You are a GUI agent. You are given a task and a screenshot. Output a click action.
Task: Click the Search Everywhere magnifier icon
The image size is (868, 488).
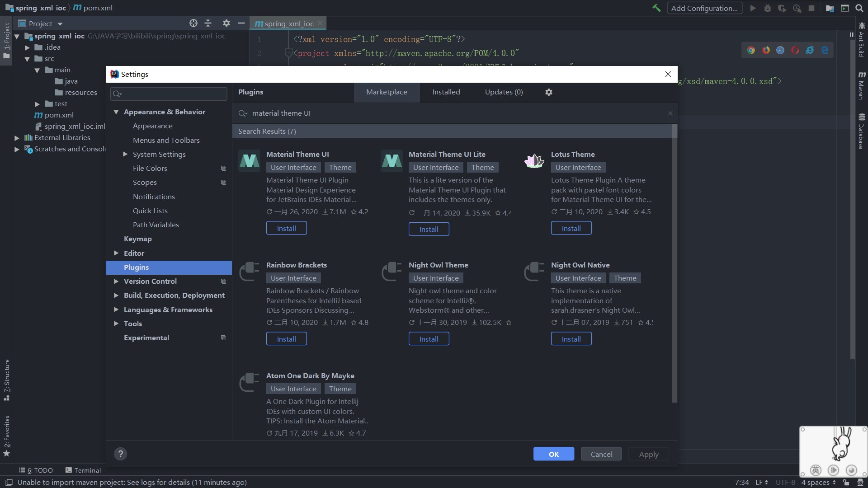pos(859,8)
